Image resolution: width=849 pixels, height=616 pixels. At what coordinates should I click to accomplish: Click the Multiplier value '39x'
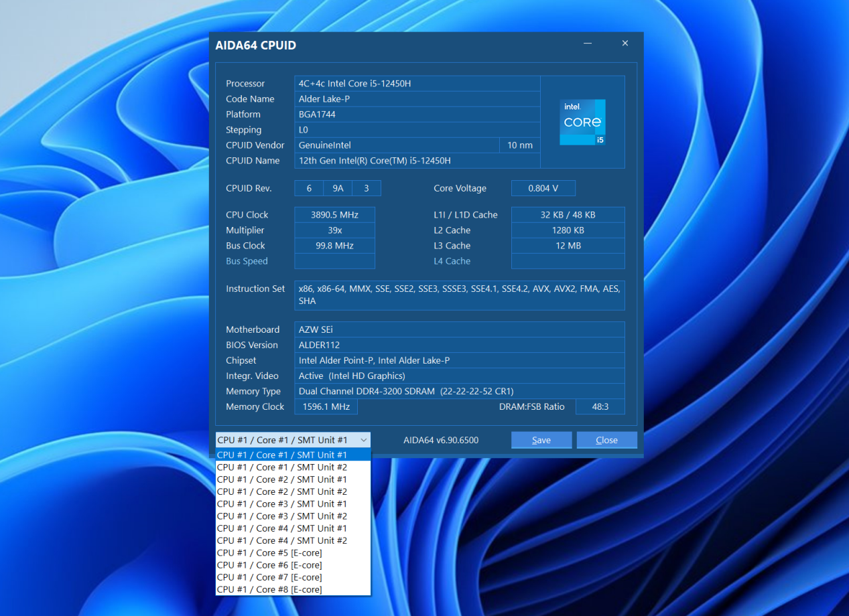click(x=334, y=230)
